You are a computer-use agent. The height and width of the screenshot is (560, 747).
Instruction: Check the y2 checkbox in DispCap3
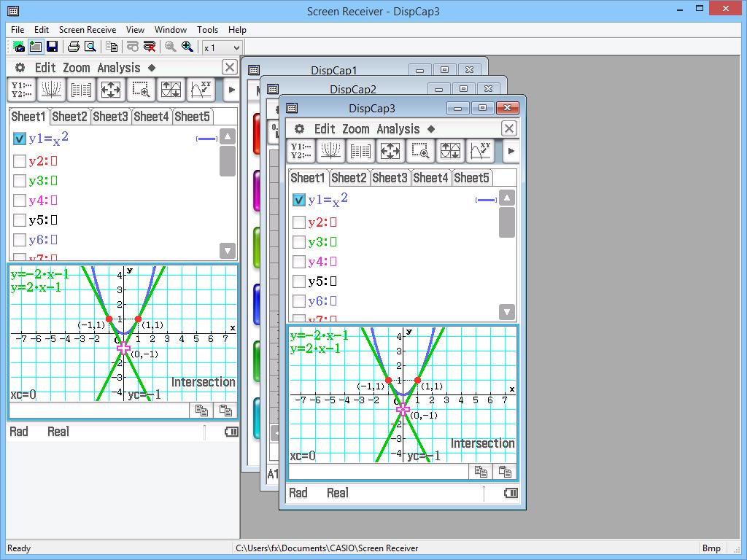pos(298,222)
